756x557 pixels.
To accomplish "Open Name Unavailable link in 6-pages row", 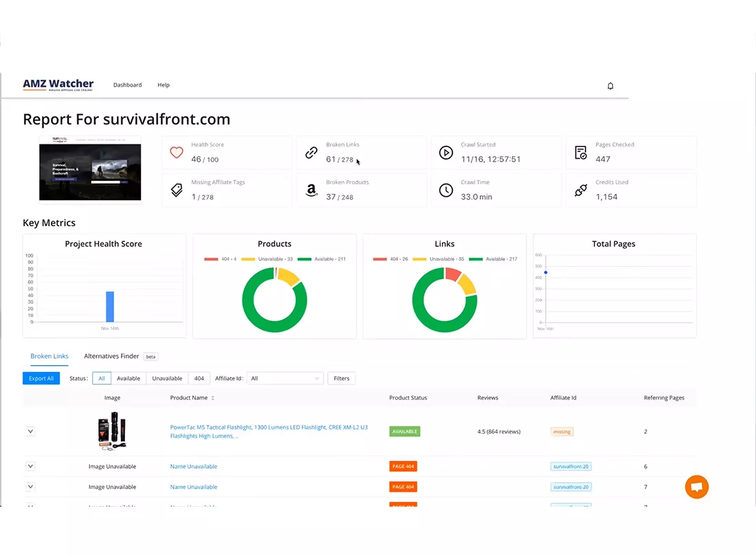I will [x=193, y=466].
